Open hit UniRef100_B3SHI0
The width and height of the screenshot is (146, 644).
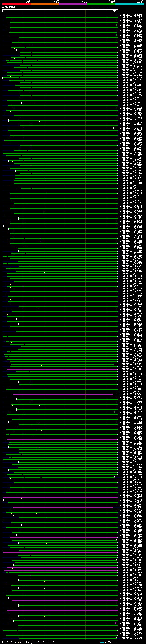pyautogui.click(x=131, y=399)
